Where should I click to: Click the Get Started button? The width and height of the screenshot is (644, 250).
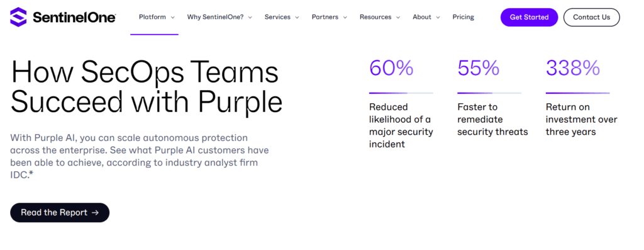point(529,17)
